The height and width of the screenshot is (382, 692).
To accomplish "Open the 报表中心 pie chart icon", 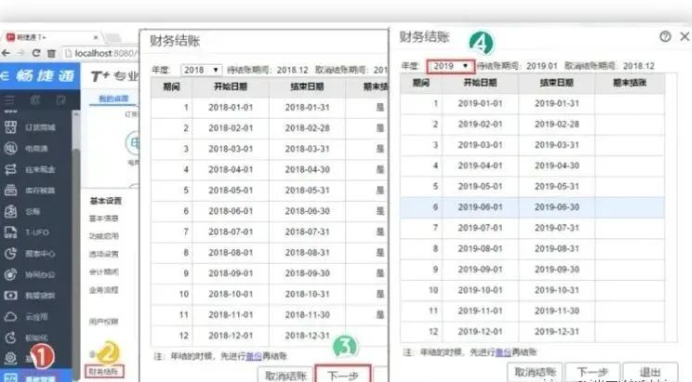I will point(11,253).
